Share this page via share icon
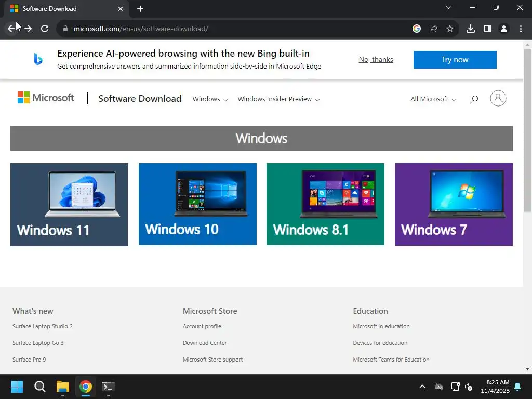 [x=433, y=29]
